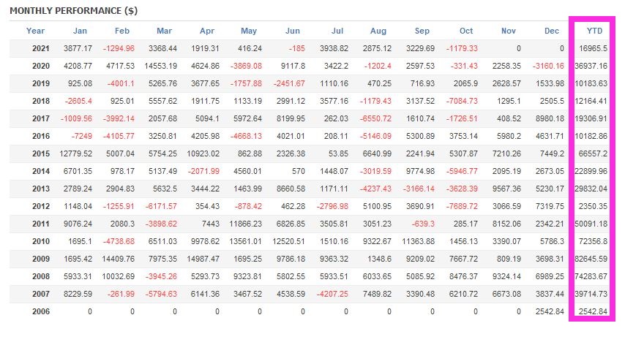Select the 2006 row label
Viewport: 644px width, 353px height.
point(41,311)
